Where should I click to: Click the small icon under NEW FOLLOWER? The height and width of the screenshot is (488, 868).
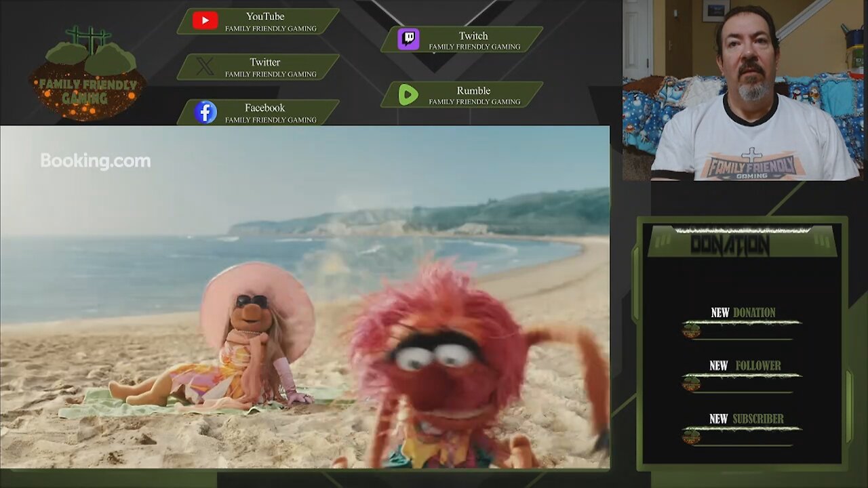tap(691, 384)
